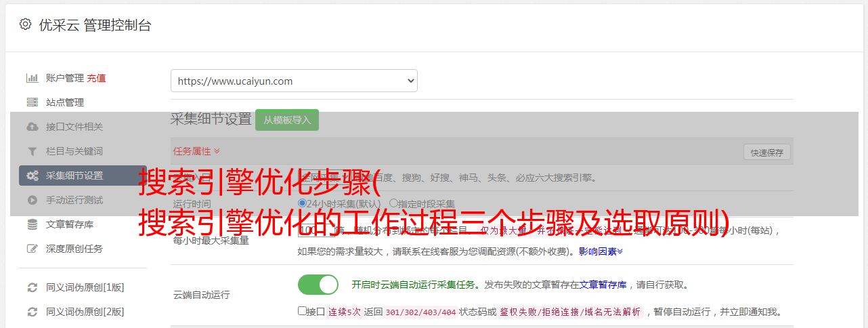Open 深度原创任务 in the sidebar
The height and width of the screenshot is (328, 868).
(74, 249)
